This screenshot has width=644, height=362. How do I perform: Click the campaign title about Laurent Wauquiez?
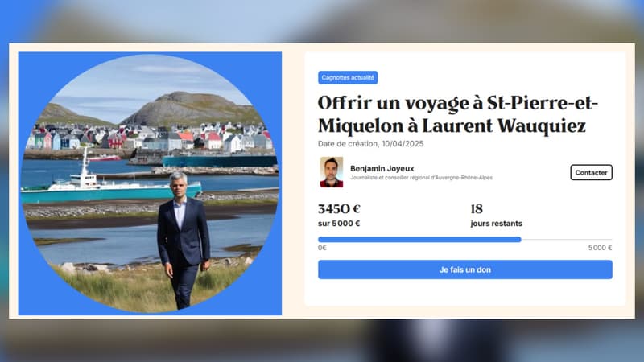coord(457,114)
